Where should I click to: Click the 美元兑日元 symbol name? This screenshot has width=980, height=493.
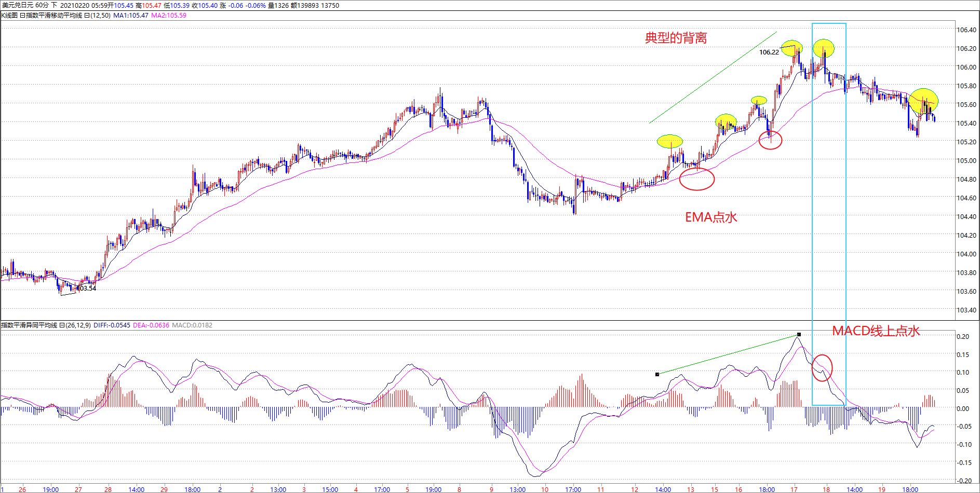click(18, 5)
